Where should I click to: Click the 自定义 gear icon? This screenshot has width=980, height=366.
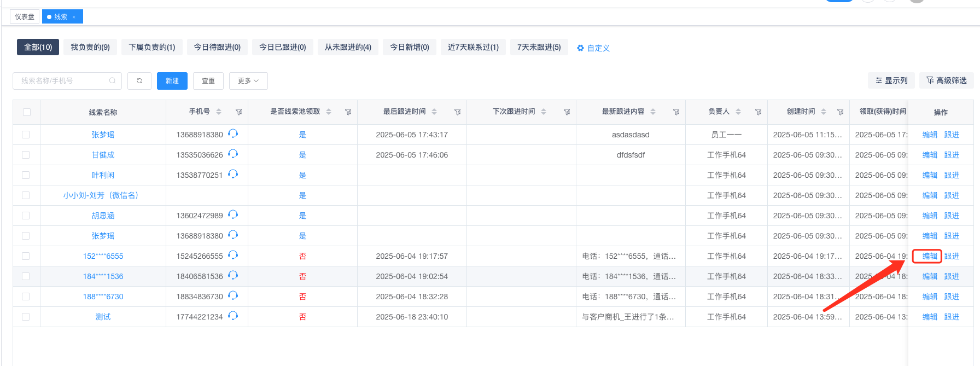click(x=580, y=48)
